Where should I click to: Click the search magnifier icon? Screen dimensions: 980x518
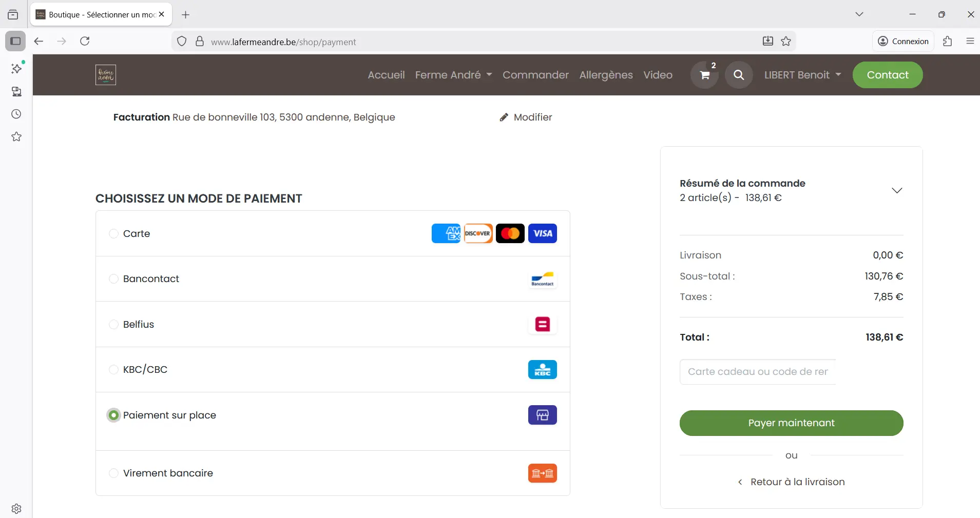[x=739, y=75]
